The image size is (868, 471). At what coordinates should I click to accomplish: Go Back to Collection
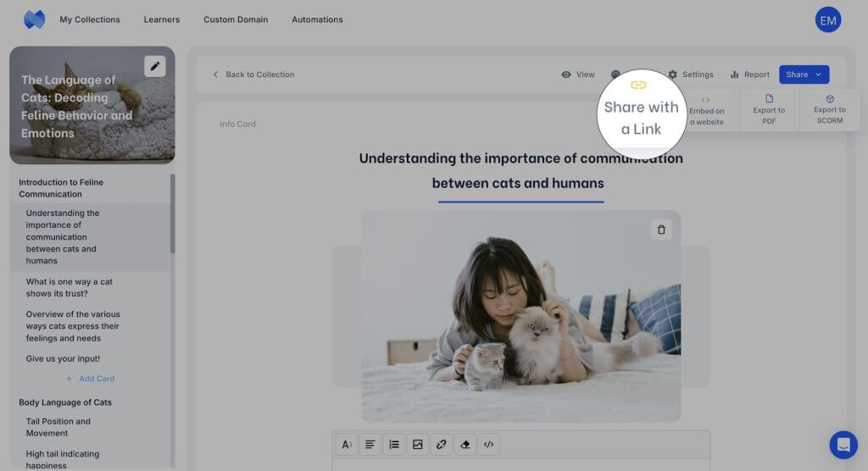tap(253, 75)
